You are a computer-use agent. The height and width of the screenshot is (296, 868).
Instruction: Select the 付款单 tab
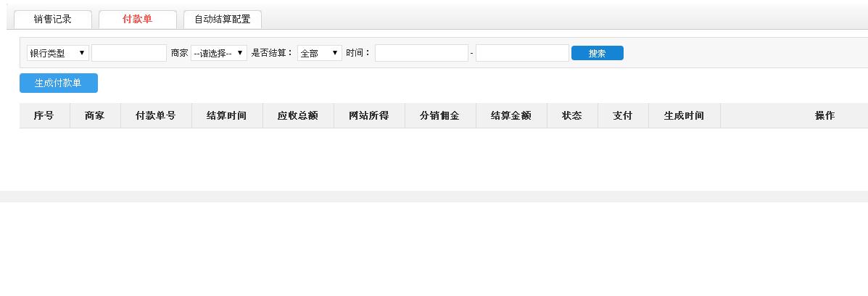(137, 20)
